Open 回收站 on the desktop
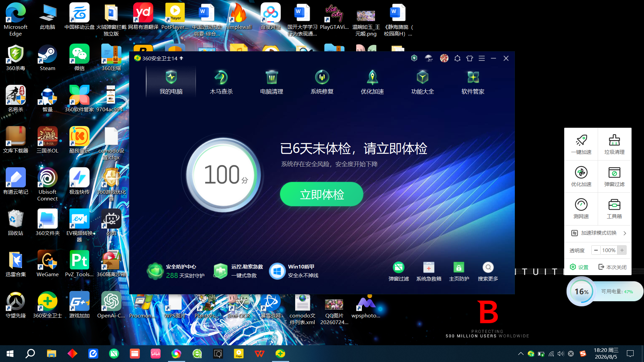This screenshot has height=362, width=644. click(15, 222)
